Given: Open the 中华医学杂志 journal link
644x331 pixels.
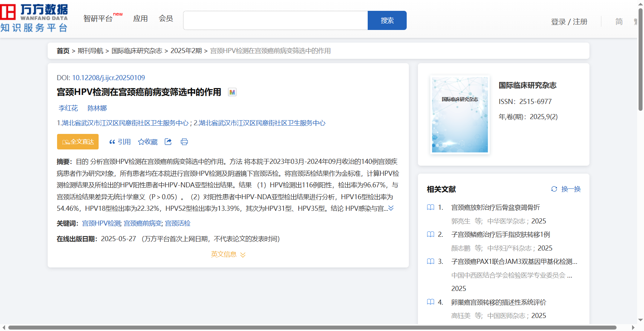Looking at the screenshot, I should pyautogui.click(x=506, y=221).
